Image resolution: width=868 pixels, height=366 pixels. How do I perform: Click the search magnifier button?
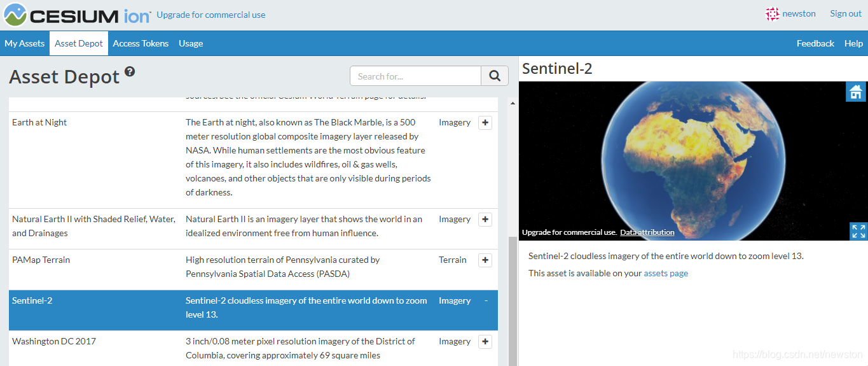click(x=495, y=76)
